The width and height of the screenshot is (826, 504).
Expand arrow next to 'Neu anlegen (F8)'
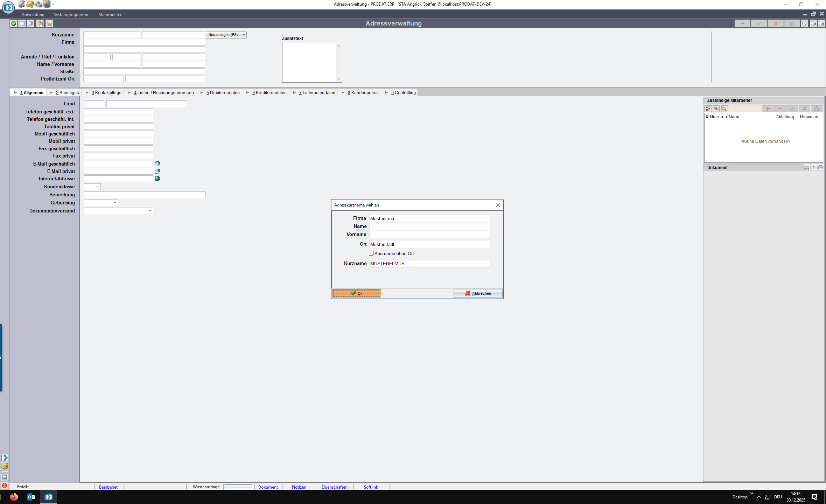(x=244, y=35)
